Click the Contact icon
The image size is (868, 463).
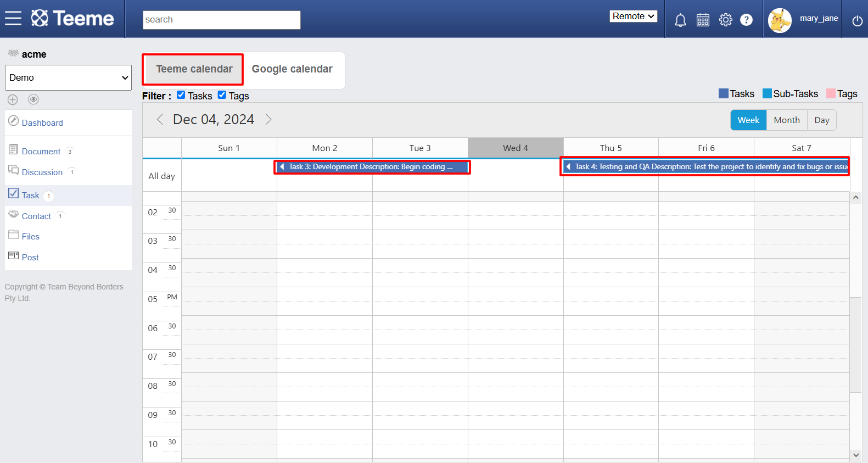(13, 214)
